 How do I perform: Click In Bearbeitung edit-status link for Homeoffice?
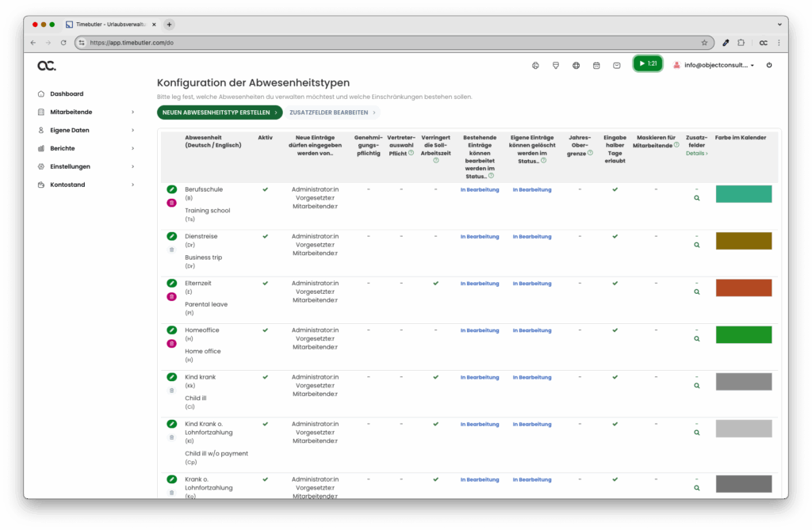tap(480, 330)
